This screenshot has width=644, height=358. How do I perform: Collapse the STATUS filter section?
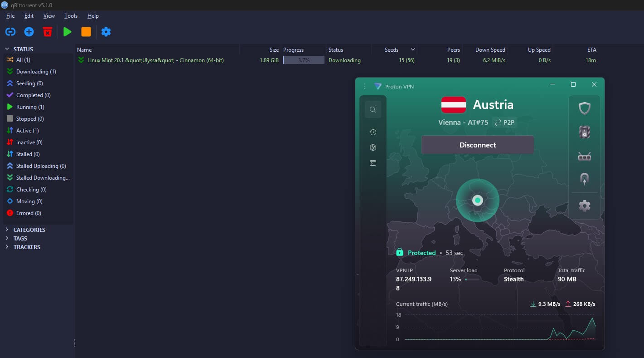tap(7, 49)
